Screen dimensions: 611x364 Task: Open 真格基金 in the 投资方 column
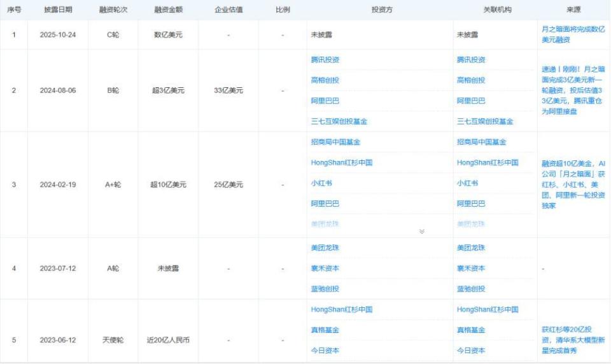click(325, 330)
